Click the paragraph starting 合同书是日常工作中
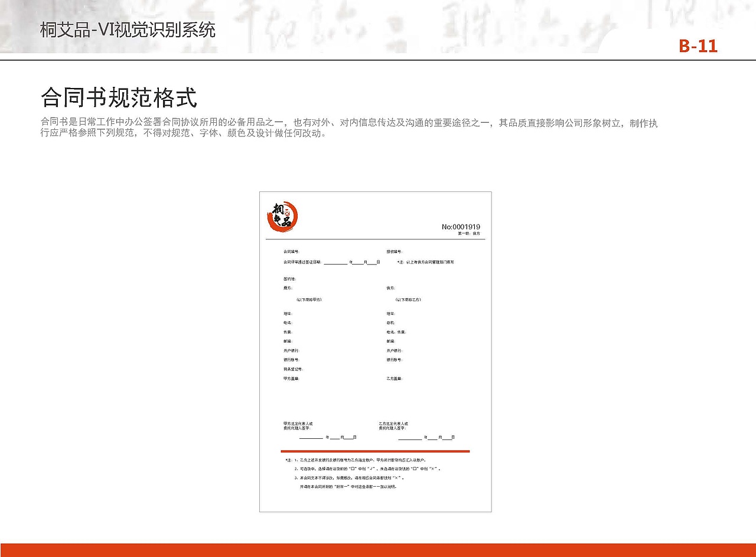This screenshot has width=756, height=557. coord(349,128)
